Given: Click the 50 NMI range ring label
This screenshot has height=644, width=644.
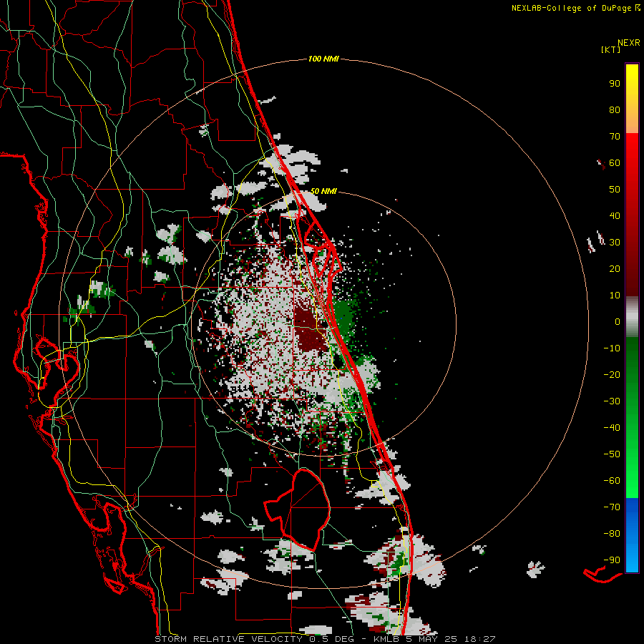Looking at the screenshot, I should coord(323,191).
